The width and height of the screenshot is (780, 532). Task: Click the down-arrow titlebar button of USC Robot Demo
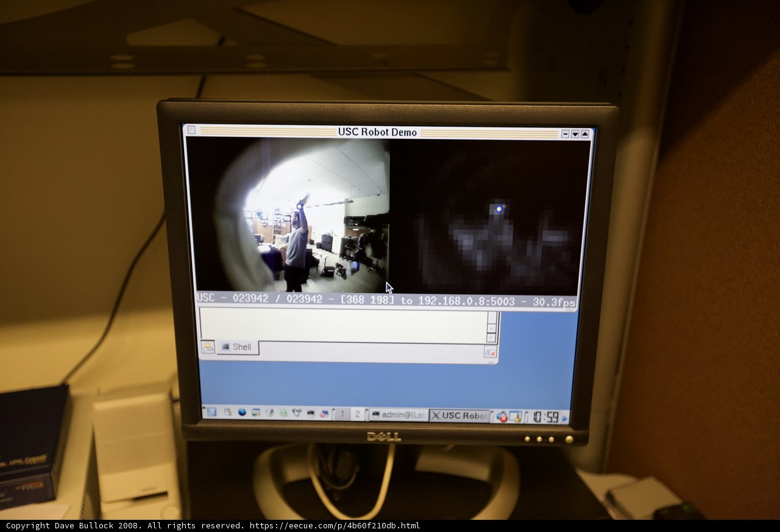[575, 134]
